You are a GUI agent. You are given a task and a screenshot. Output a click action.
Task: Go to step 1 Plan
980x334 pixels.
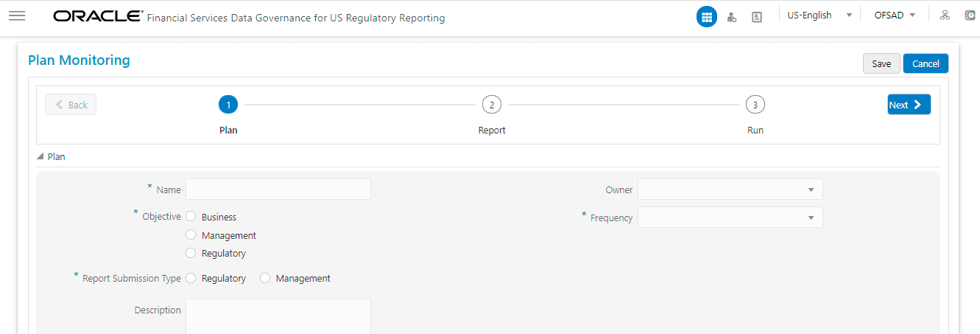coord(228,105)
